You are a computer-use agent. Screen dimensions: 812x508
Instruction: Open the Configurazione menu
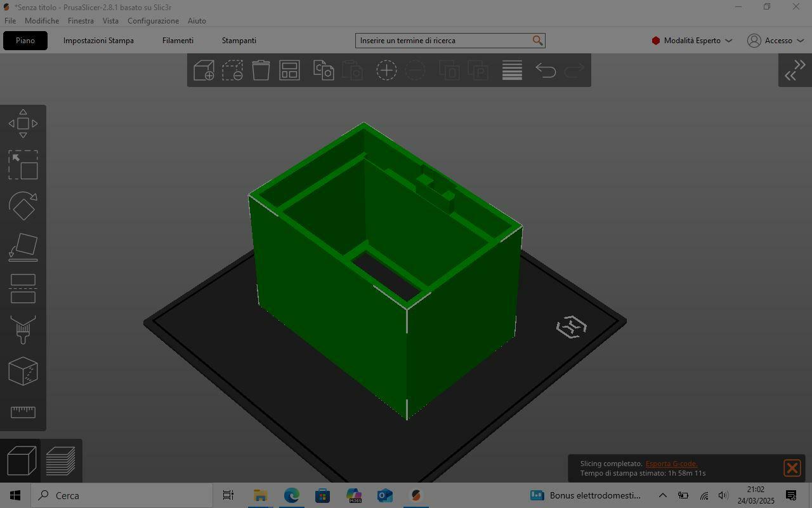coord(153,21)
